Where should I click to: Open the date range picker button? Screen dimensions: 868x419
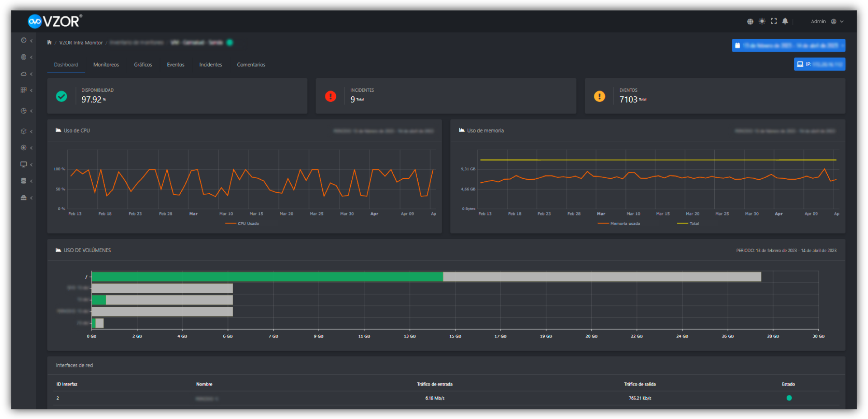pos(788,45)
